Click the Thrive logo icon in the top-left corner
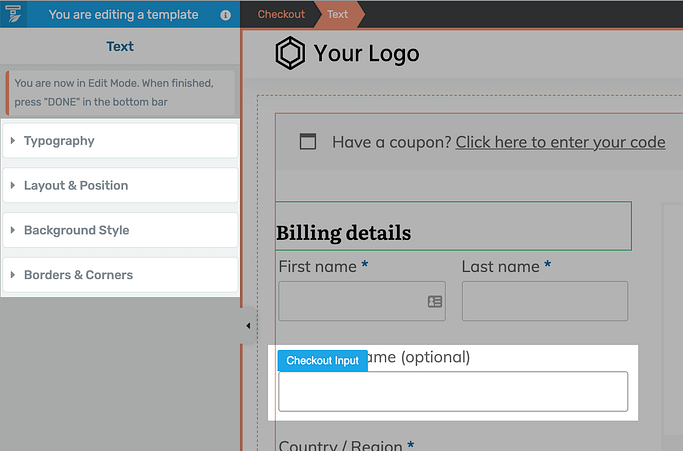 click(x=13, y=15)
